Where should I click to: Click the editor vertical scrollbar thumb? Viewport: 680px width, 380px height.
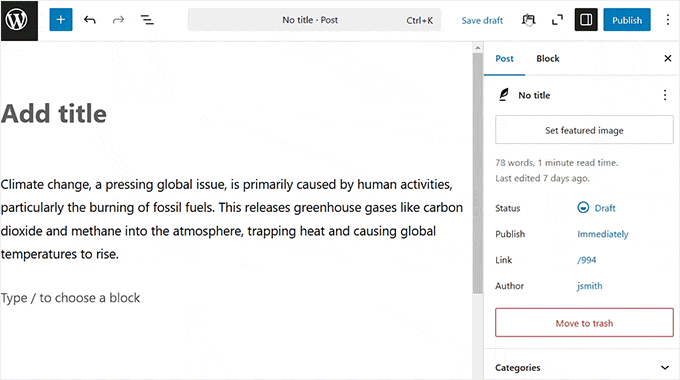[477, 174]
